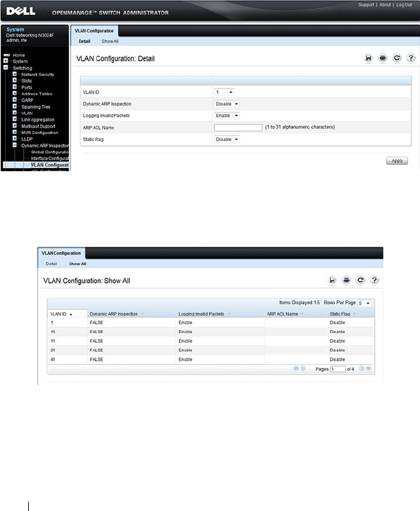Click the ARP ACL Name input field
The image size is (420, 511).
[x=238, y=128]
